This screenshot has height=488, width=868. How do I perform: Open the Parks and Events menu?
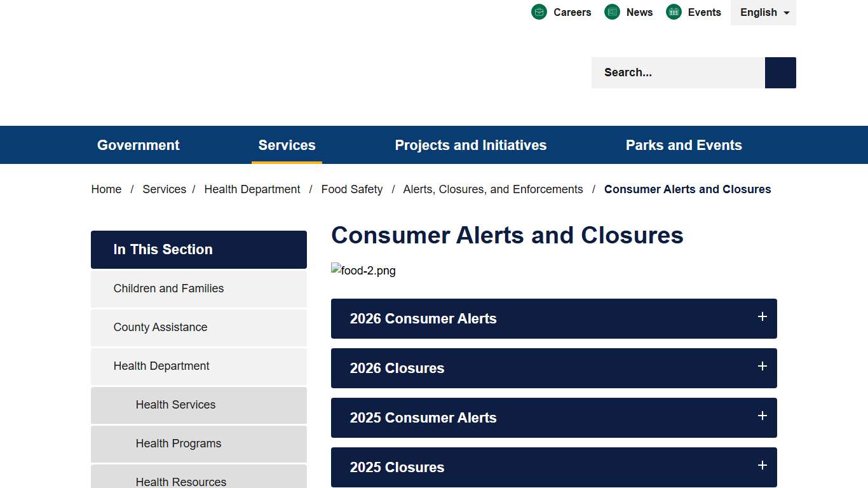684,145
